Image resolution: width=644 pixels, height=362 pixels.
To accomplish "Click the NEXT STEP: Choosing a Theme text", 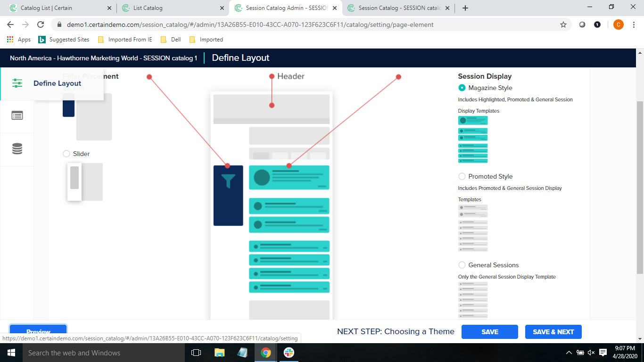I will point(396,331).
